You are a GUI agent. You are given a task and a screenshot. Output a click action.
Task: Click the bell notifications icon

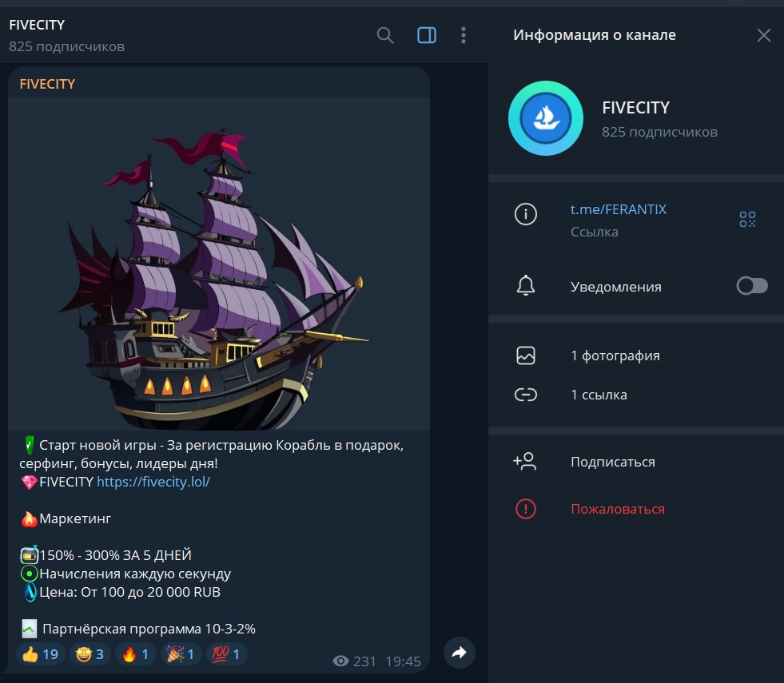click(x=526, y=286)
